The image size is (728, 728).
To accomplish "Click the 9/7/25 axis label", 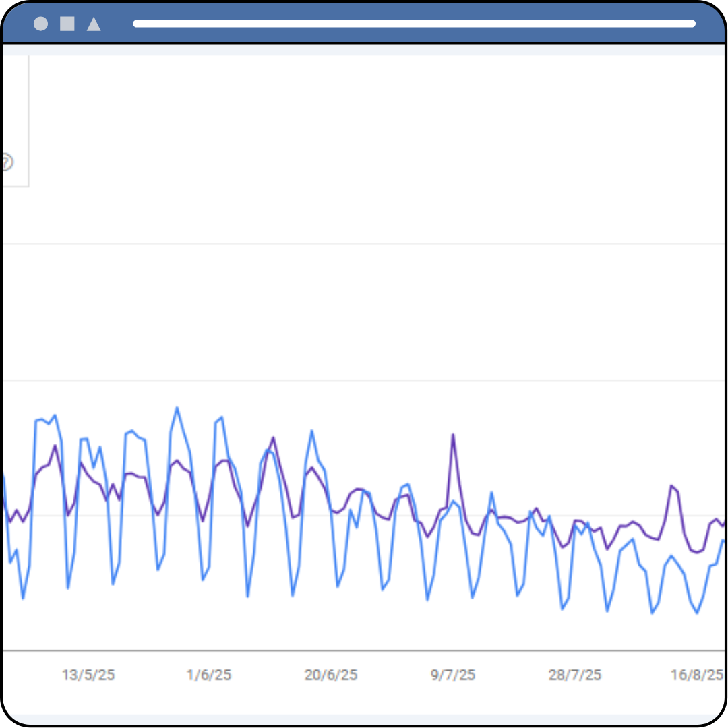I will click(x=453, y=675).
